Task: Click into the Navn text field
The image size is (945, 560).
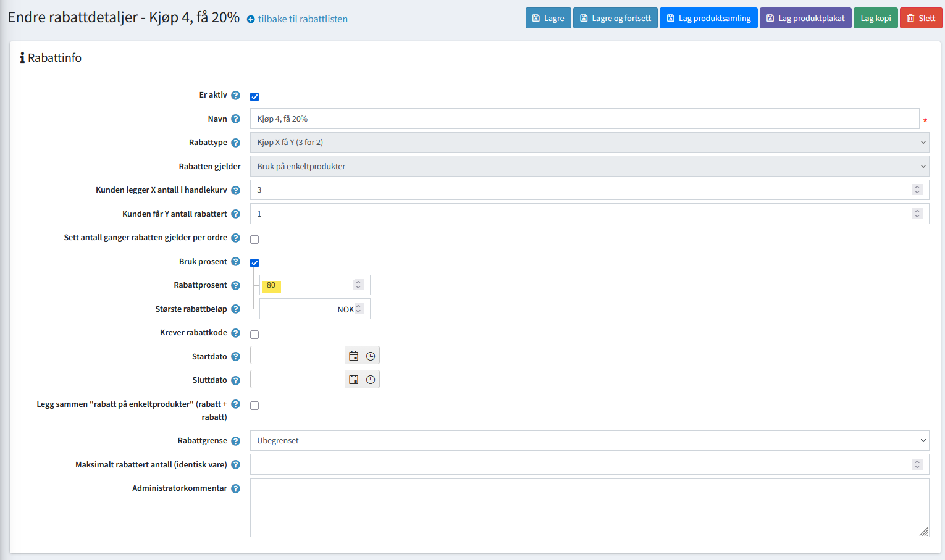Action: point(584,119)
